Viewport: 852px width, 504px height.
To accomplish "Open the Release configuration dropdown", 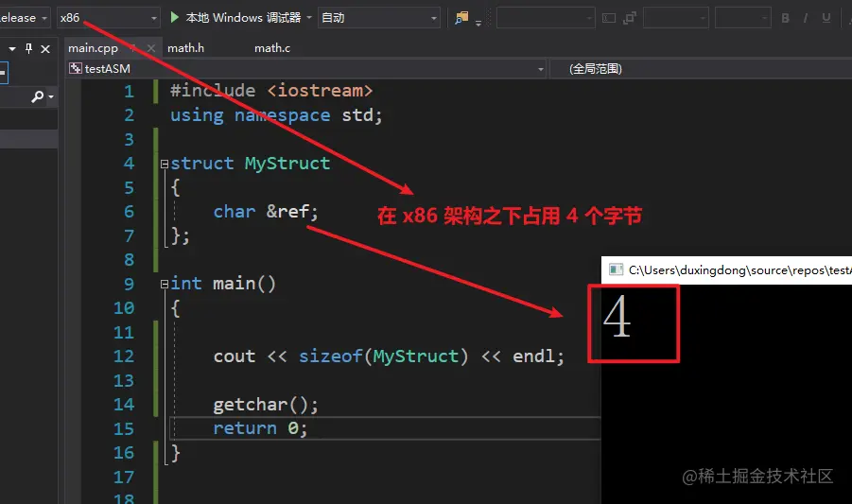I will point(25,17).
